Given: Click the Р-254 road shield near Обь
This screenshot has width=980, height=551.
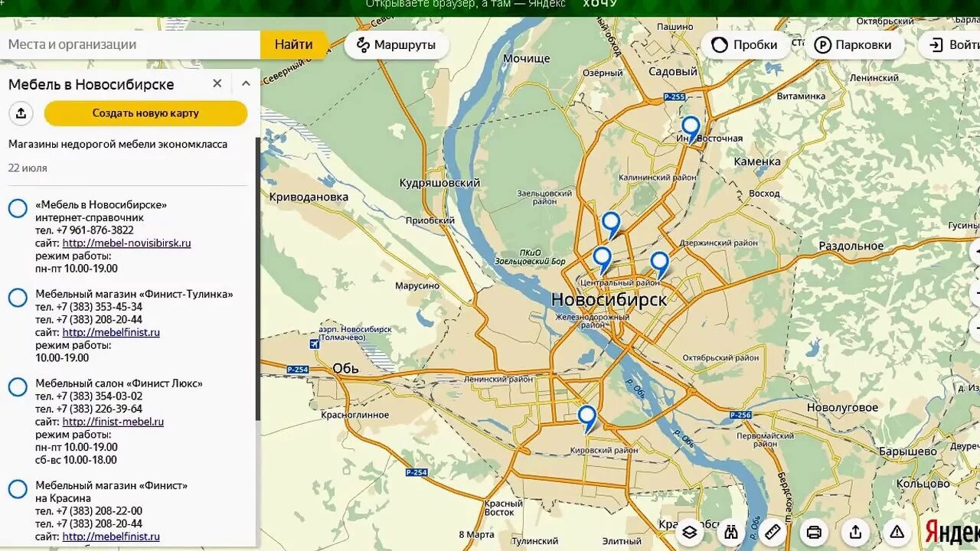Looking at the screenshot, I should tap(299, 370).
